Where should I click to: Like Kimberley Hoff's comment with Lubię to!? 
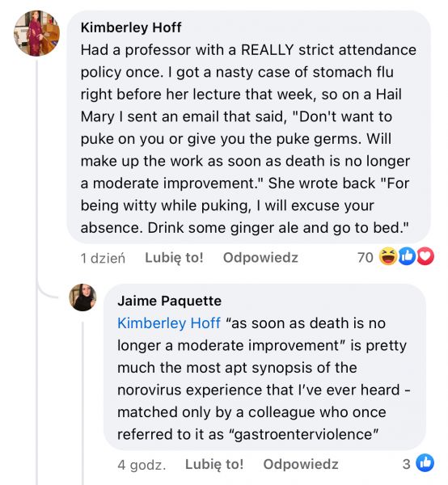pyautogui.click(x=174, y=257)
